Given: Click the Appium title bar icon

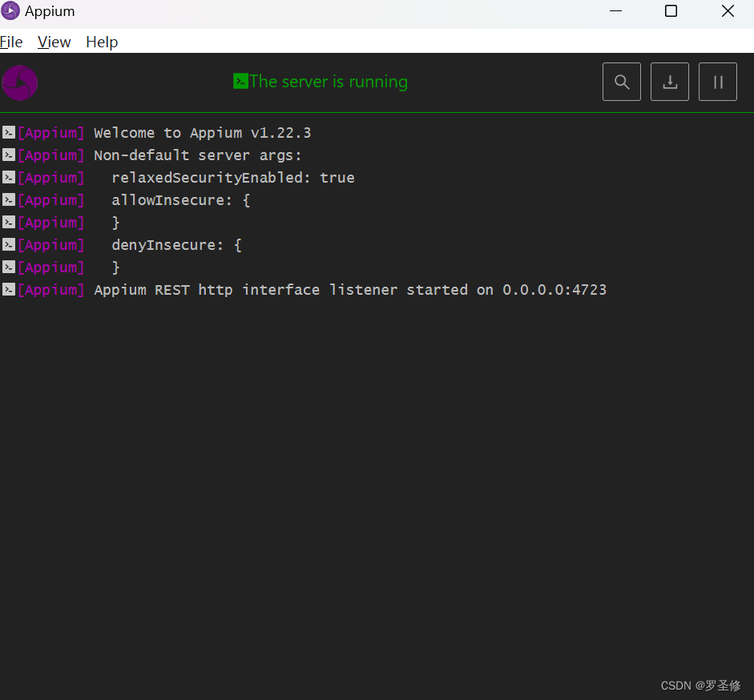Looking at the screenshot, I should pos(10,10).
